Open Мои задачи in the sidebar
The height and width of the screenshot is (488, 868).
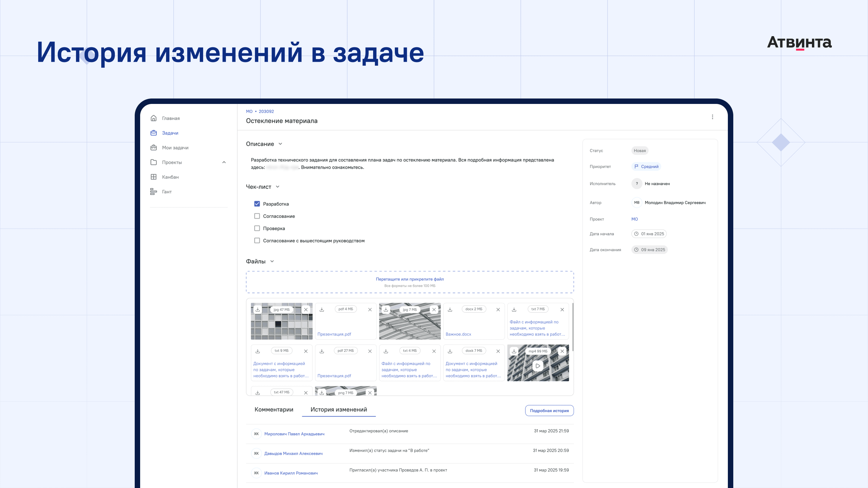[175, 148]
